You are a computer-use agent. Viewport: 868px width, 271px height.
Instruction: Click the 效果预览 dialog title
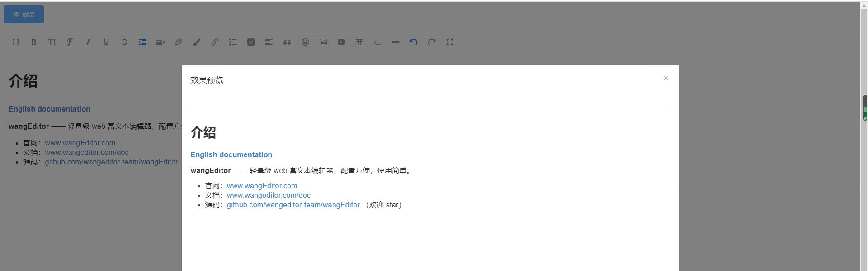(207, 80)
